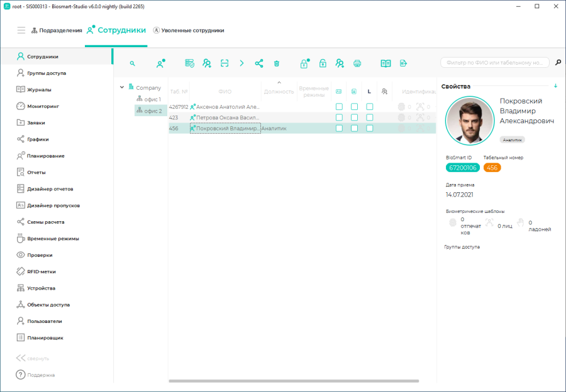566x392 pixels.
Task: Open the Уволенные сотрудники tab
Action: coord(189,30)
